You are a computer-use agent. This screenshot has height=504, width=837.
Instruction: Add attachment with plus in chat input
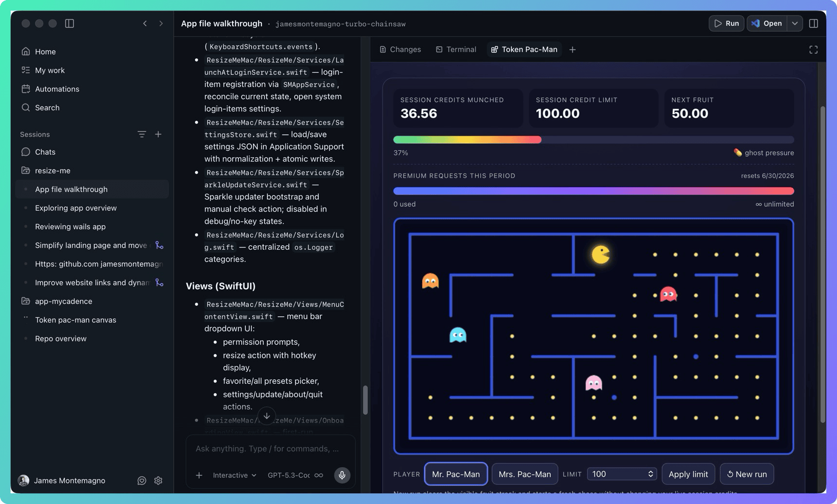pyautogui.click(x=199, y=475)
